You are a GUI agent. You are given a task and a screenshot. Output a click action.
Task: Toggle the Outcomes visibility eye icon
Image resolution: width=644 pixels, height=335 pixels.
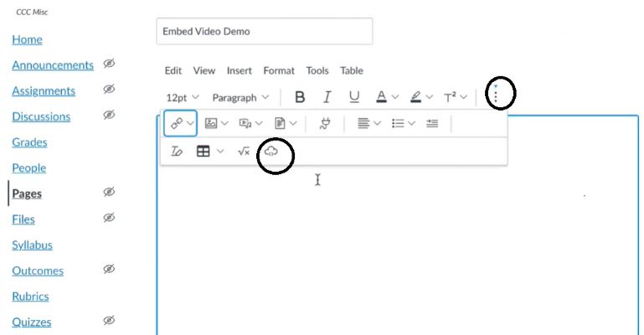(109, 269)
